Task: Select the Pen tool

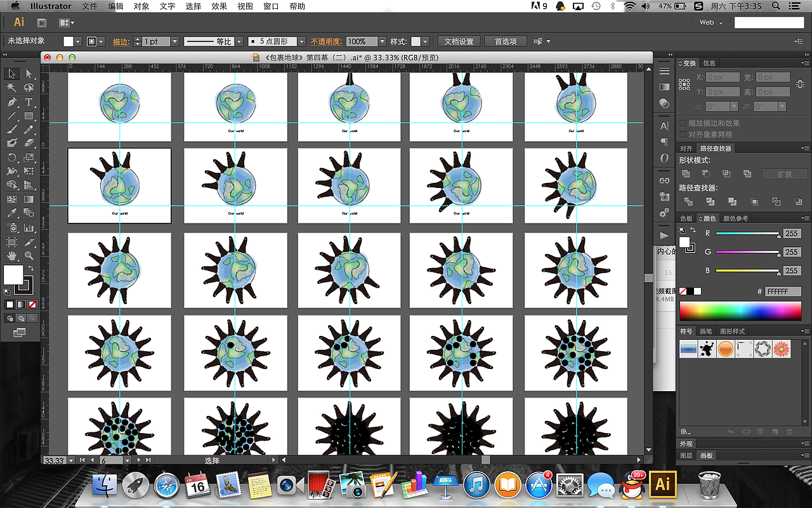Action: pyautogui.click(x=12, y=102)
